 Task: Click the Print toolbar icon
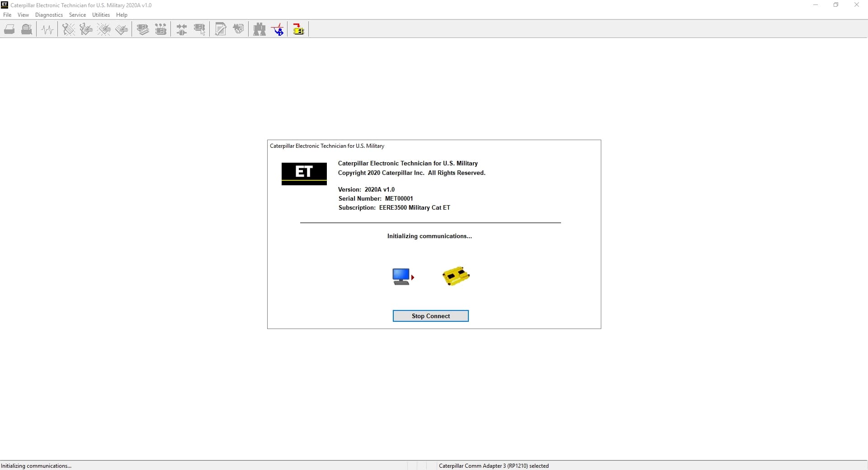click(9, 30)
